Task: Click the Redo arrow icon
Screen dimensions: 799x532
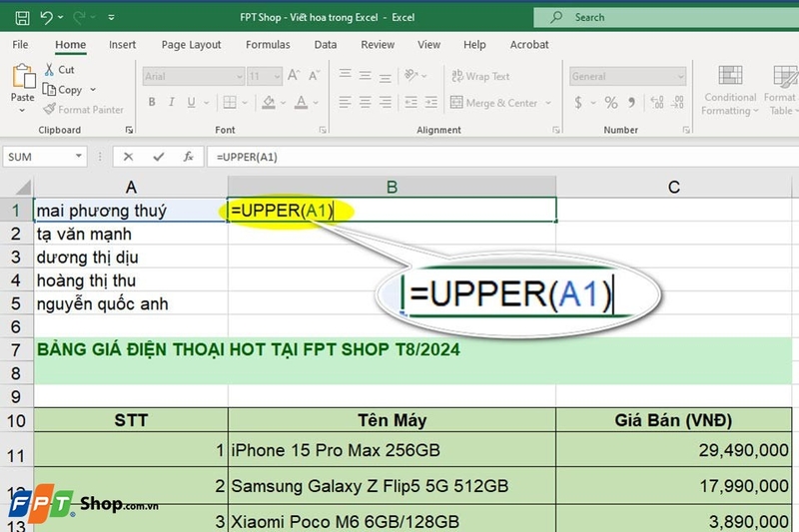Action: (x=79, y=18)
